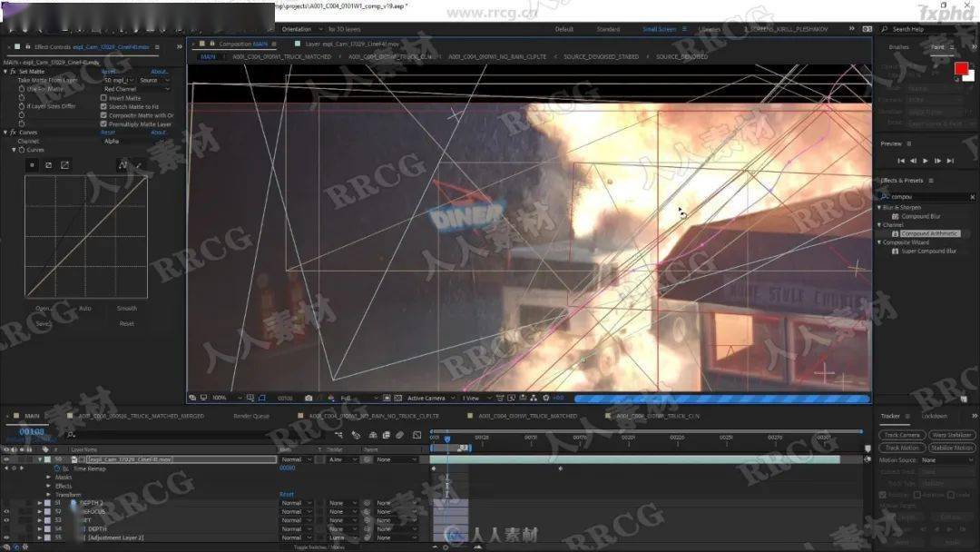Open the Red Channel matte dropdown
The image size is (980, 552).
[136, 89]
